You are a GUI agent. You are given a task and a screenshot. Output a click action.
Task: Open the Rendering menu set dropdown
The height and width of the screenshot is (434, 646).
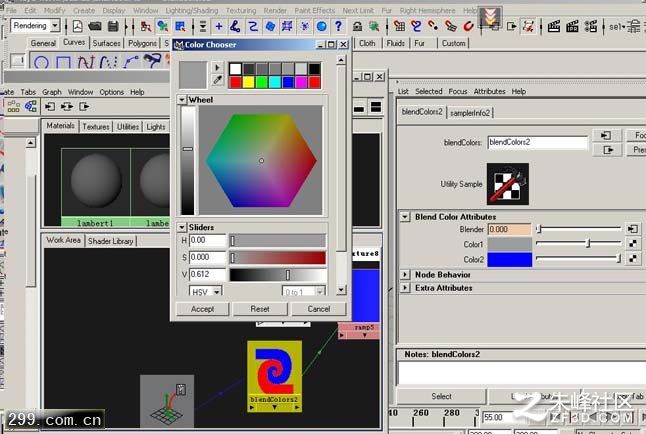55,26
